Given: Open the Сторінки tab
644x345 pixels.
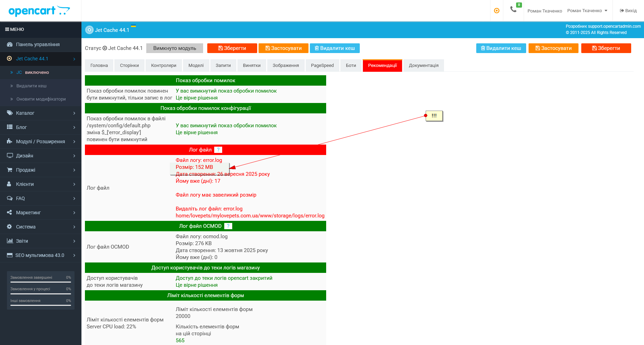Looking at the screenshot, I should point(129,66).
